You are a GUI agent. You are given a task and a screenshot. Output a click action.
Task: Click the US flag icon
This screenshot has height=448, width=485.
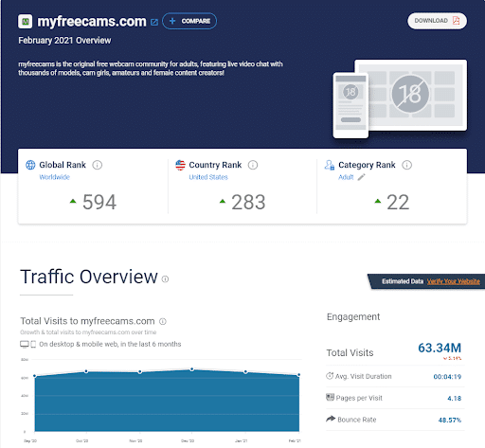(180, 165)
